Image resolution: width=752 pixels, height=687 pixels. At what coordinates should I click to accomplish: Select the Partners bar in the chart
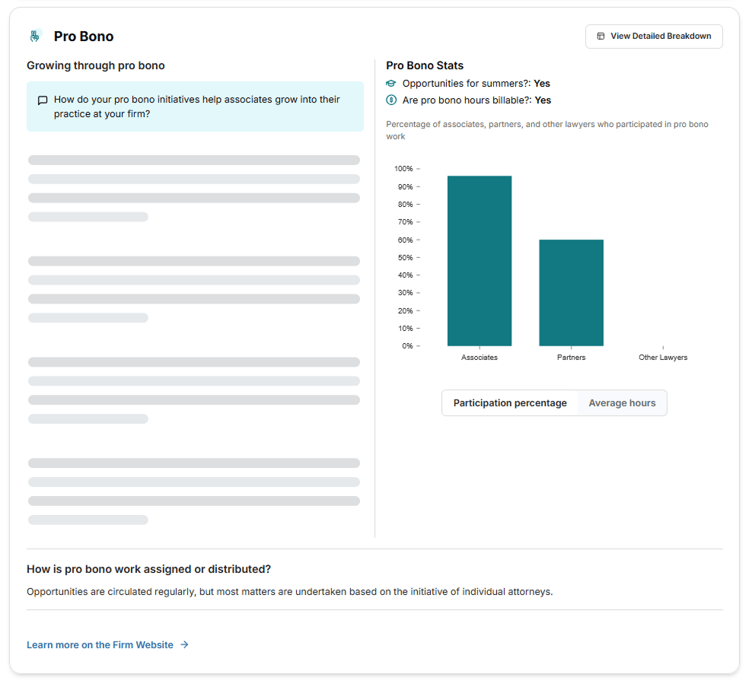click(x=571, y=293)
